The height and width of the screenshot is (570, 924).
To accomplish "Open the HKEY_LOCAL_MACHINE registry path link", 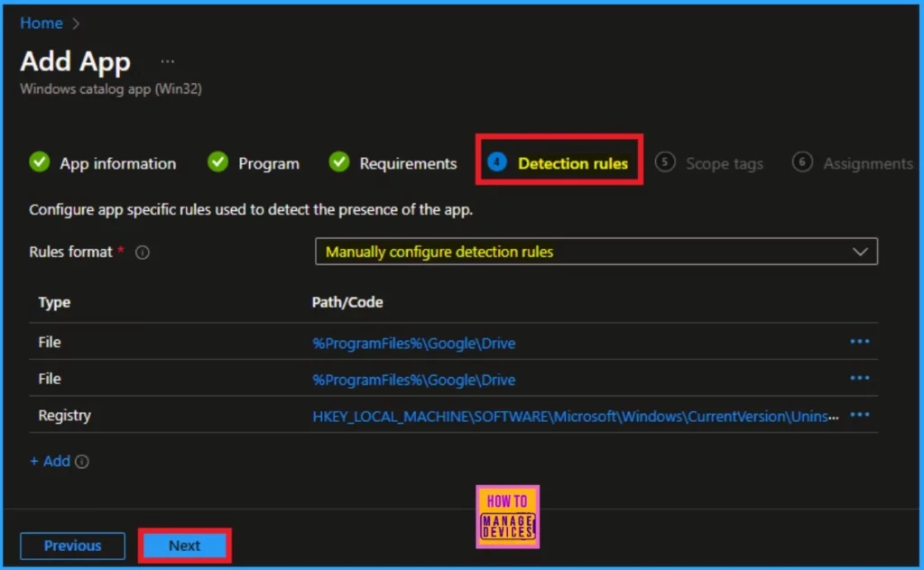I will 575,417.
